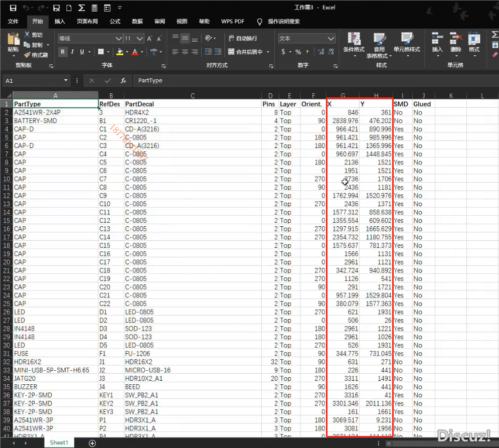Add a new sheet with plus icon
499x448 pixels.
[92, 443]
